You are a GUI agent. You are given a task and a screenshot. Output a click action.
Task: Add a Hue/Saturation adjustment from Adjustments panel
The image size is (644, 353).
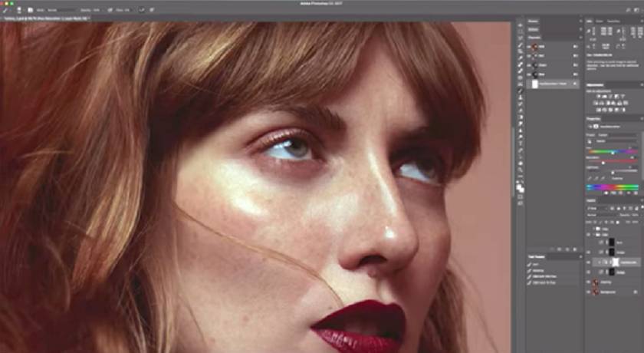click(x=596, y=103)
